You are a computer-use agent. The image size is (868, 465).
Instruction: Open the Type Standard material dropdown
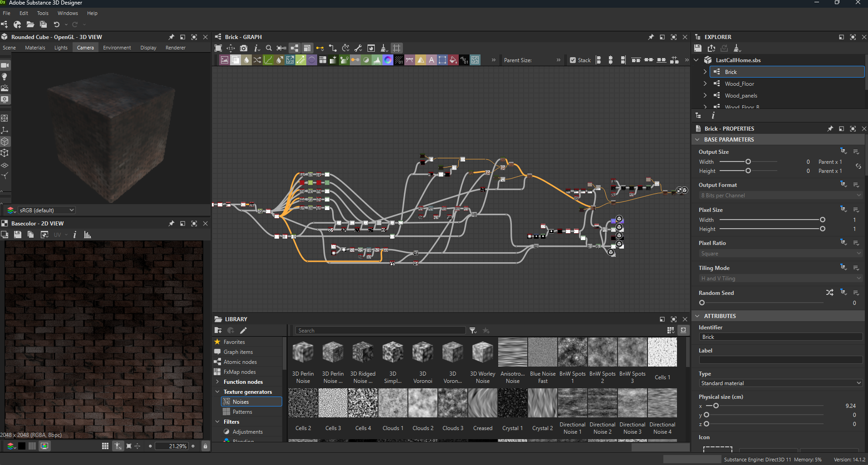[x=780, y=383]
